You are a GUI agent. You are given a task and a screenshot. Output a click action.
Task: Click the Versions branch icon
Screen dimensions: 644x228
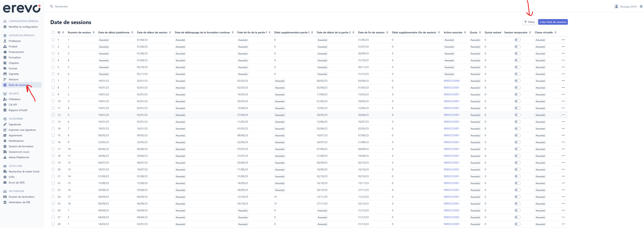coord(5,79)
